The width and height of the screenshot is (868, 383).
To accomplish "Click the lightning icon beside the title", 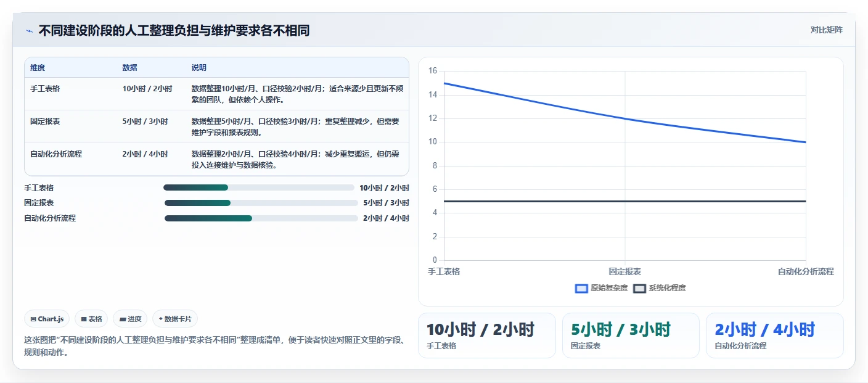I will (29, 30).
